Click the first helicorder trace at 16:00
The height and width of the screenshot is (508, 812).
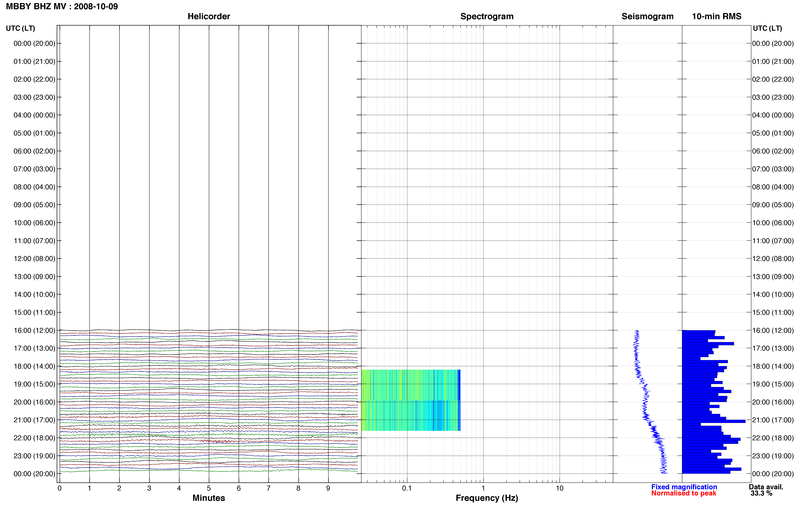coord(208,330)
